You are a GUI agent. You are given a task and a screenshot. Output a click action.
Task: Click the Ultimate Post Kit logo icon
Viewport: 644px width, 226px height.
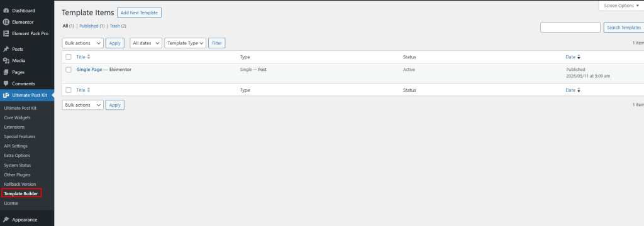tap(6, 95)
